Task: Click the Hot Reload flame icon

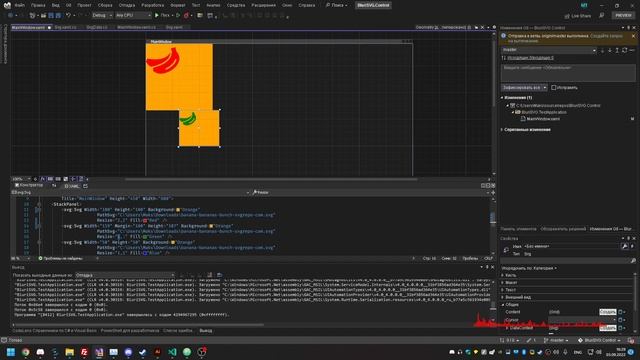Action: [x=186, y=15]
